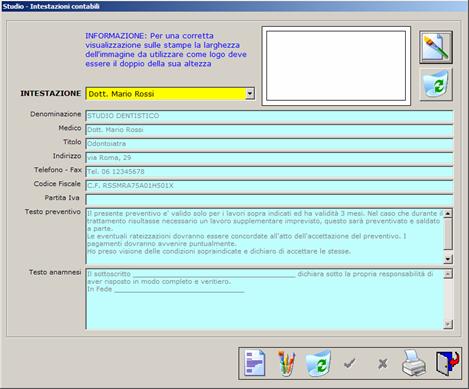Click inside the Testo anamnesi text area
This screenshot has width=469, height=389.
point(265,299)
